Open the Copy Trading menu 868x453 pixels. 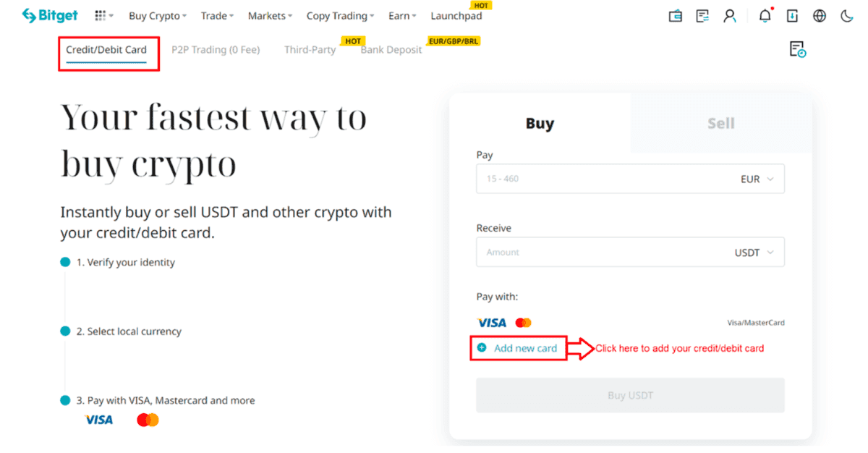tap(340, 16)
